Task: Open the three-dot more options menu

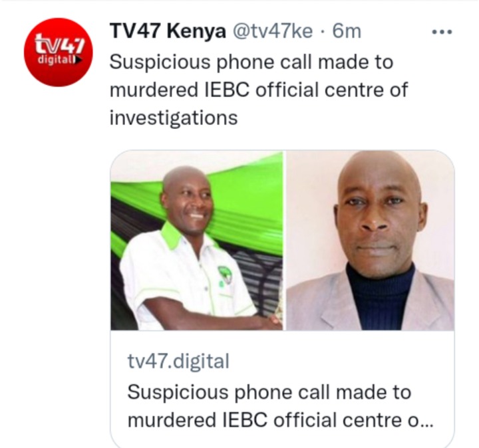Action: click(x=442, y=31)
